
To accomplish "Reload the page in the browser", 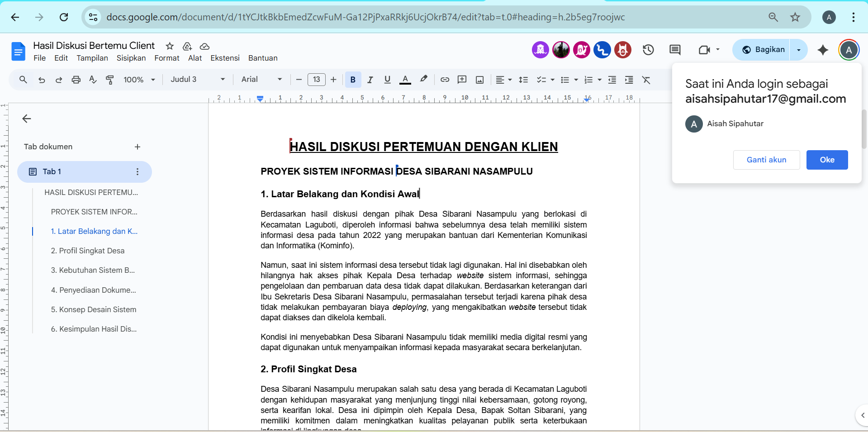I will [64, 17].
